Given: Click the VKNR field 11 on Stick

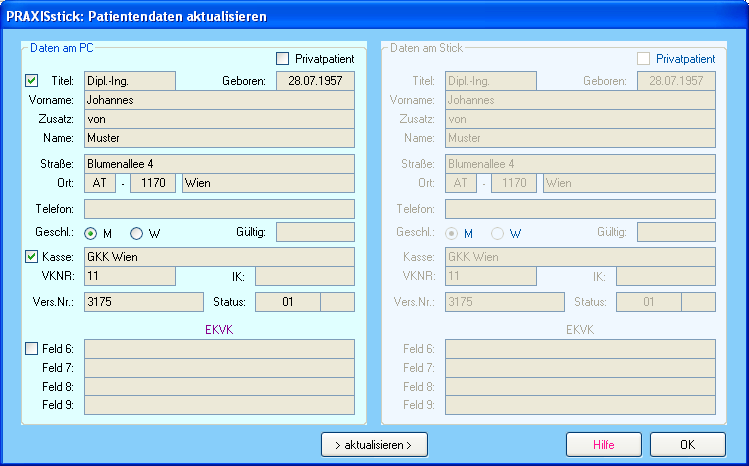Looking at the screenshot, I should coord(491,276).
